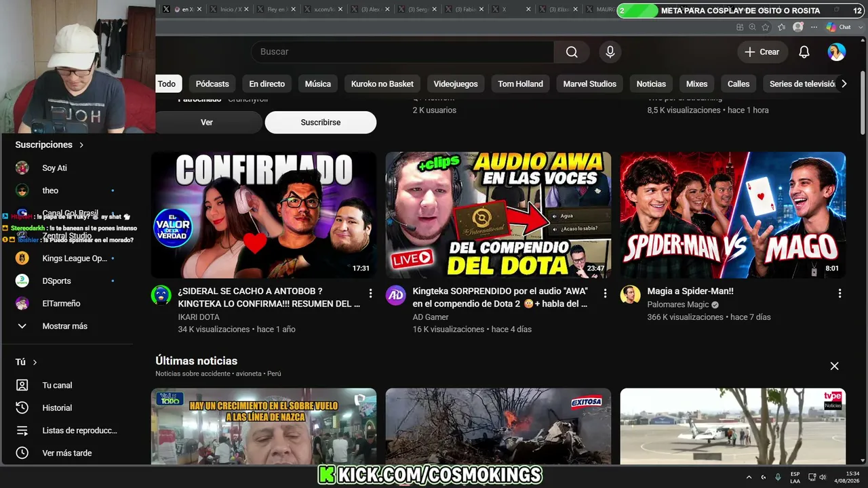The height and width of the screenshot is (488, 868).
Task: Switch the ESP LAA keyboard language
Action: (795, 477)
